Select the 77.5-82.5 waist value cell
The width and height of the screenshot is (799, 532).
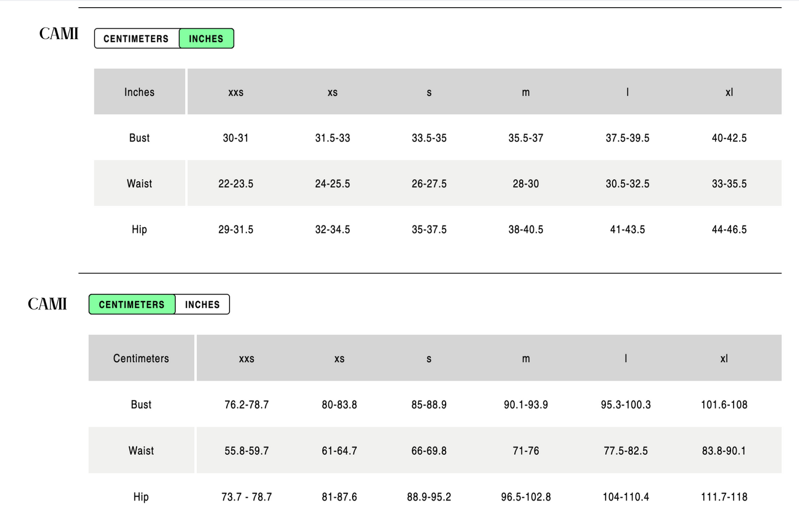[626, 451]
